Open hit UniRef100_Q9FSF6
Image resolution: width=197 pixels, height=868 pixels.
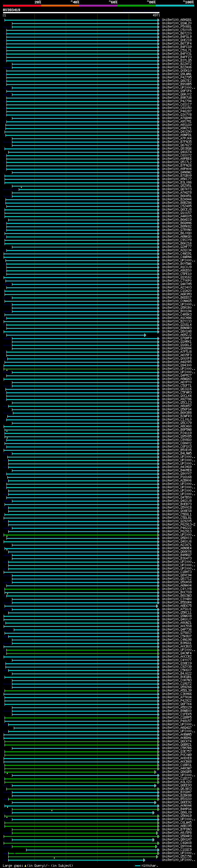(x=176, y=91)
